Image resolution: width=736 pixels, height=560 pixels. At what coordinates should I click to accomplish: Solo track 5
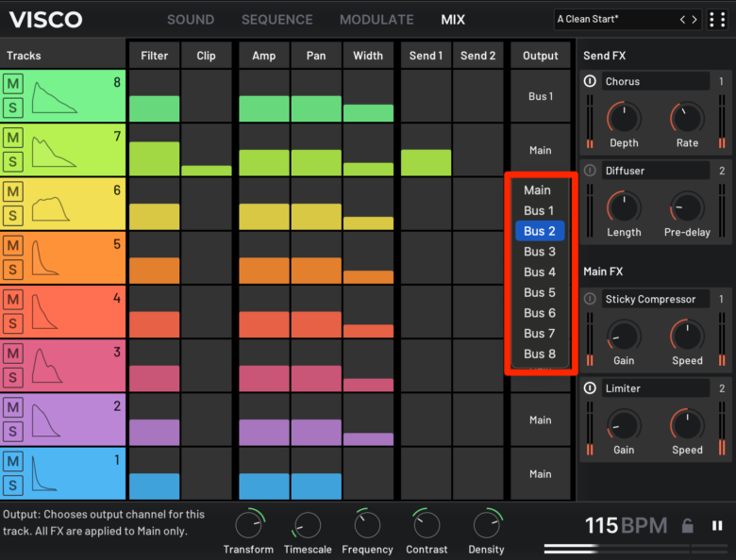pyautogui.click(x=13, y=269)
